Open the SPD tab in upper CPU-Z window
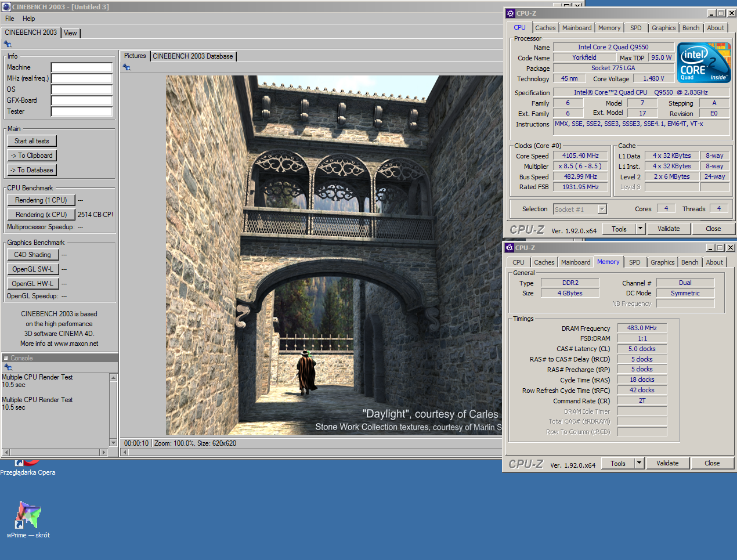 point(636,28)
